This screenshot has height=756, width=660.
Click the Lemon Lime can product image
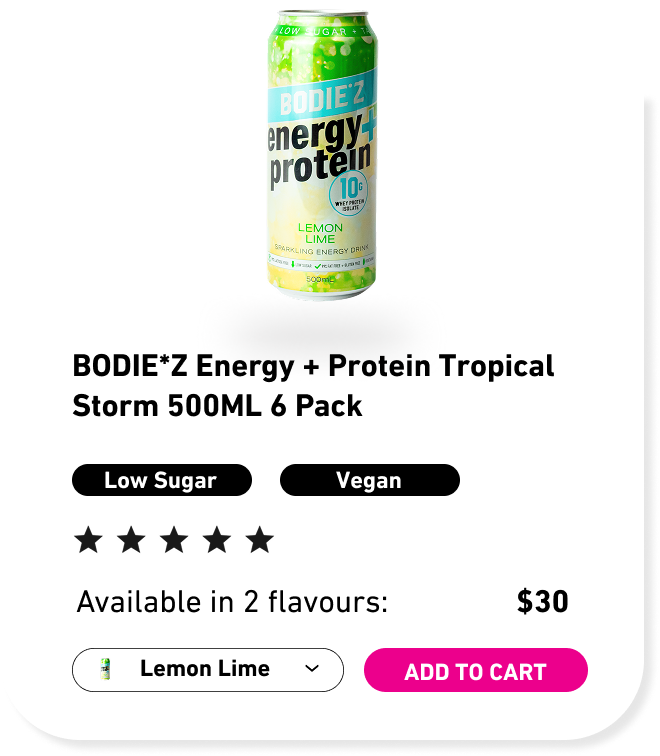click(x=322, y=154)
